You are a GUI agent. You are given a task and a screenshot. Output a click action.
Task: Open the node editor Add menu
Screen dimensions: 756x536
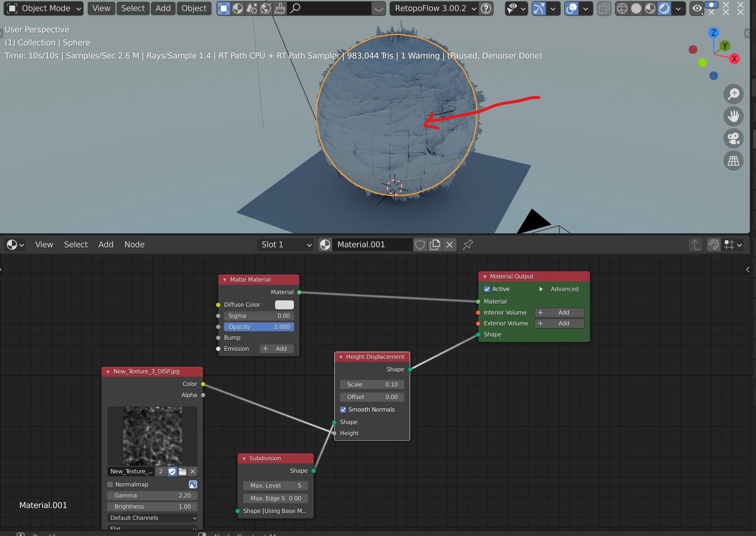click(x=105, y=245)
